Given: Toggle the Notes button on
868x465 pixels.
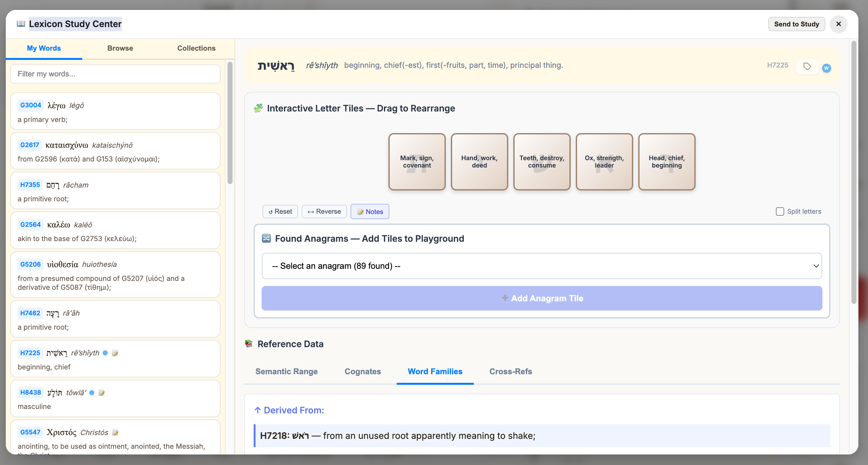Looking at the screenshot, I should pos(370,211).
